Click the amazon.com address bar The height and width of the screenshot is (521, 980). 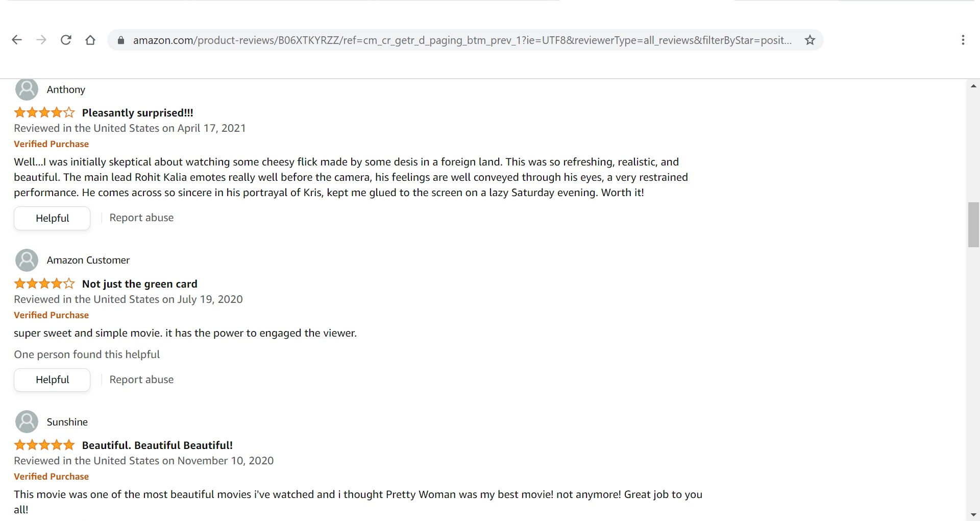point(462,40)
